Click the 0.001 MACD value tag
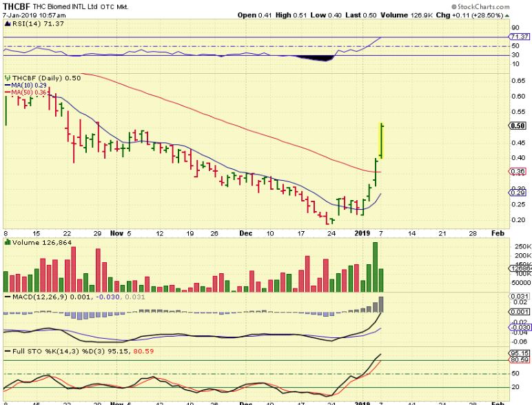This screenshot has width=532, height=405. pyautogui.click(x=520, y=312)
